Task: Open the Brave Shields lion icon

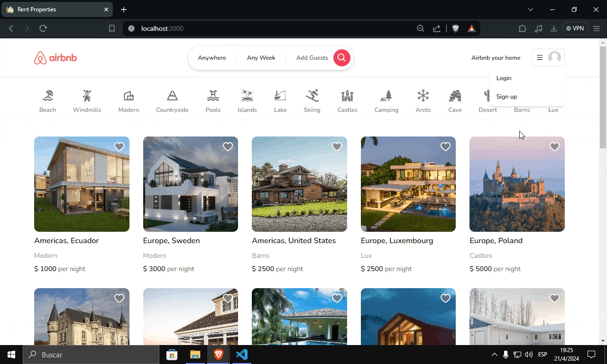Action: coord(456,28)
